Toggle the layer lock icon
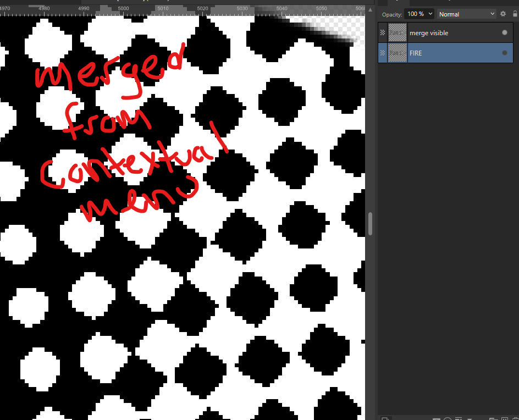Viewport: 519px width, 420px height. coord(515,14)
